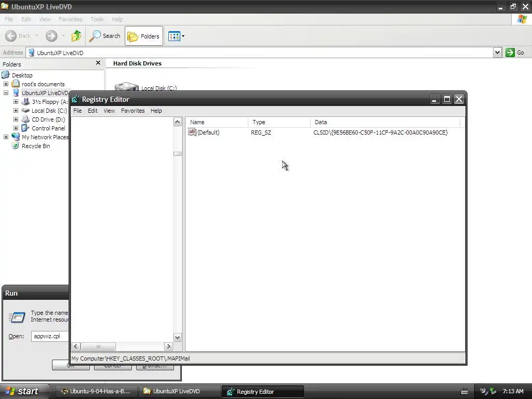The height and width of the screenshot is (399, 532).
Task: Switch to UbuntuXP LiveDVD taskbar item
Action: (179, 391)
